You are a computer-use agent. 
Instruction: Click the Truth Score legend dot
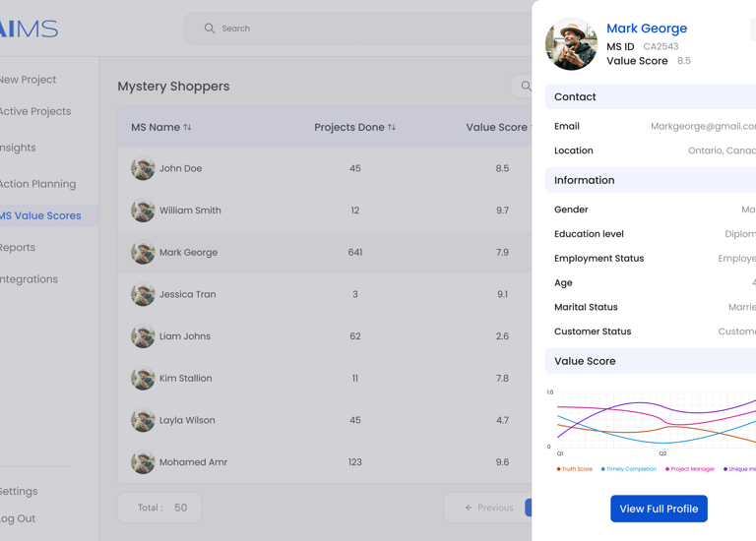click(x=559, y=469)
